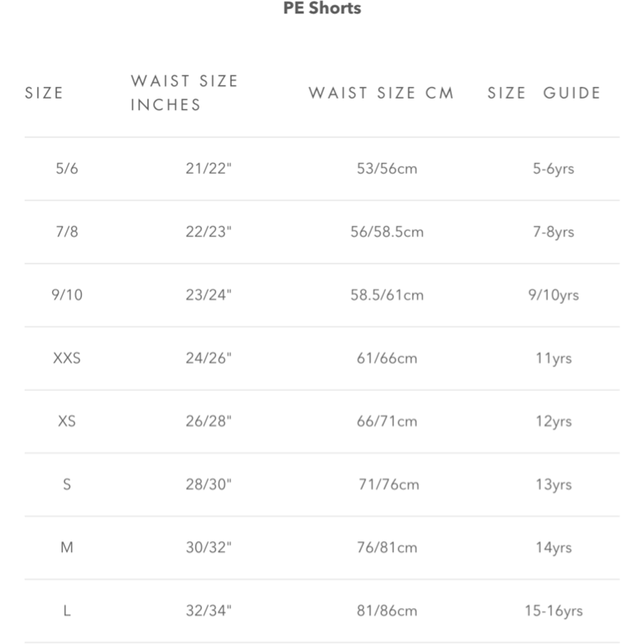Click the 24/26" waist inches value
Screen dimensions: 644x644
(209, 358)
